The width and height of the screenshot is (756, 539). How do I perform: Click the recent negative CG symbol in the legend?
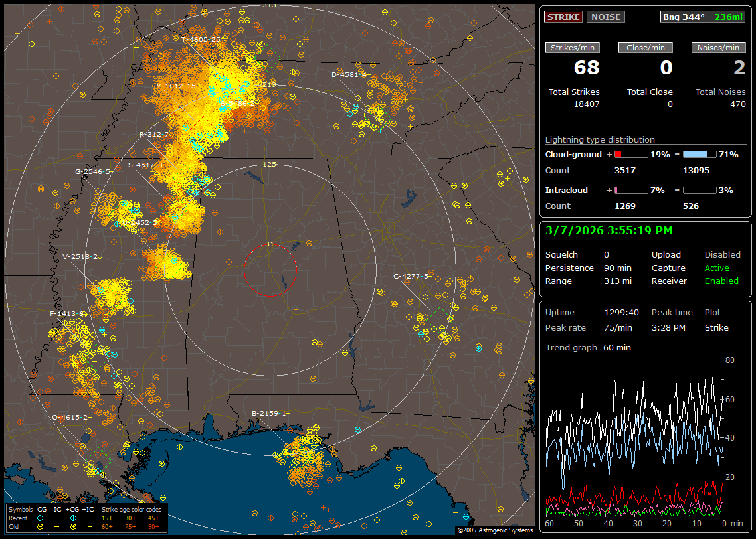pos(41,517)
